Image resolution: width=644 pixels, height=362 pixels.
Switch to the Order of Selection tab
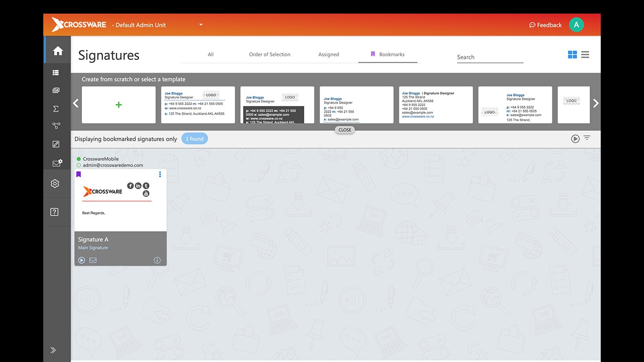(270, 54)
